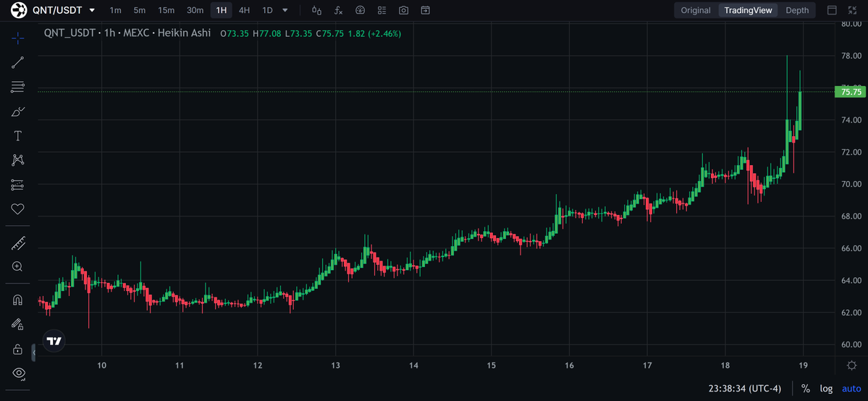Screen dimensions: 868x401
Task: Click the TradingView logo badge
Action: 54,341
